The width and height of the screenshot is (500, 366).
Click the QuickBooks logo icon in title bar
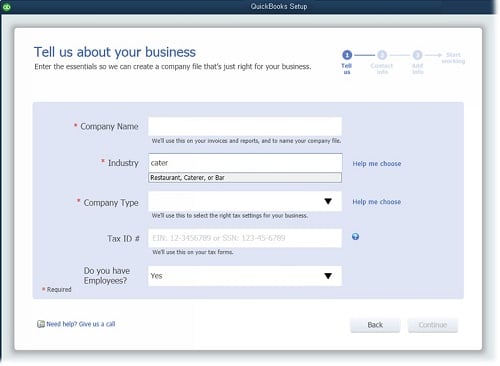(6, 7)
